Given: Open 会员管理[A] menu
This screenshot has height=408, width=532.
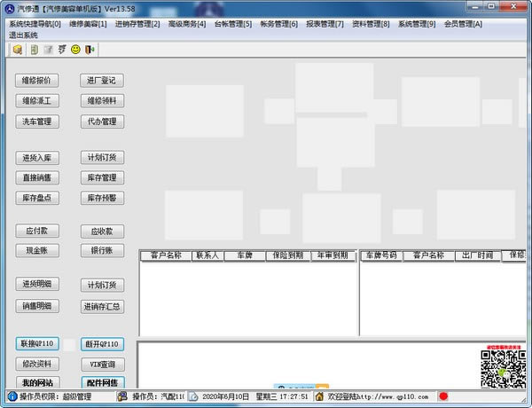Looking at the screenshot, I should 463,24.
